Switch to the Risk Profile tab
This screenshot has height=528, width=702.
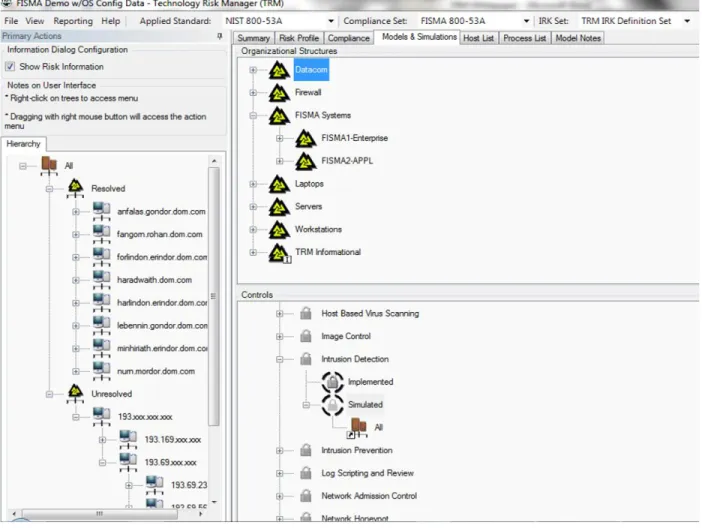click(299, 38)
